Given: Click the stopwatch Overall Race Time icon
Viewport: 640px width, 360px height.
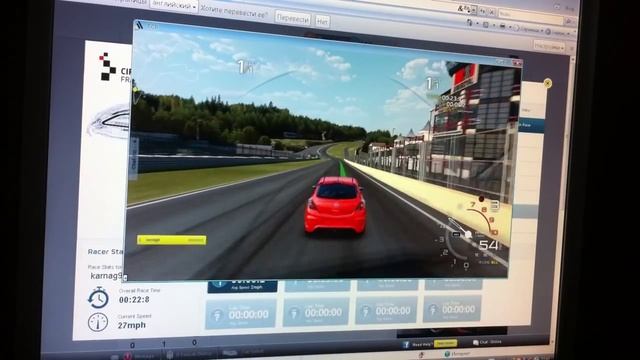Looking at the screenshot, I should pos(98,297).
